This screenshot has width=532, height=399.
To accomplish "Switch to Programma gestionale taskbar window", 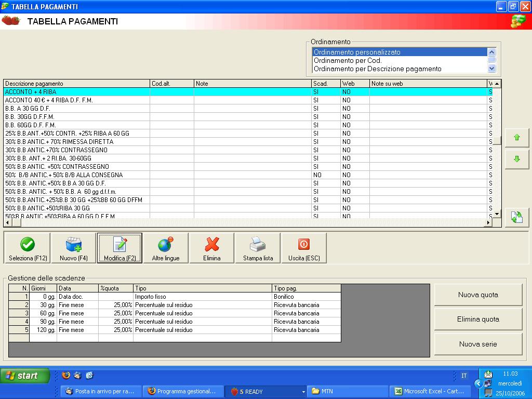I will pos(182,391).
